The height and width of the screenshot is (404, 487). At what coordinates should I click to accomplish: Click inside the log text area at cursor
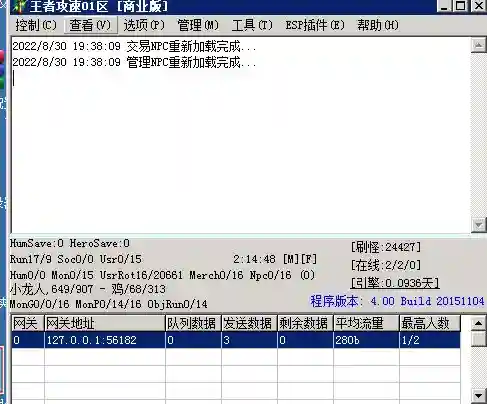coord(14,78)
